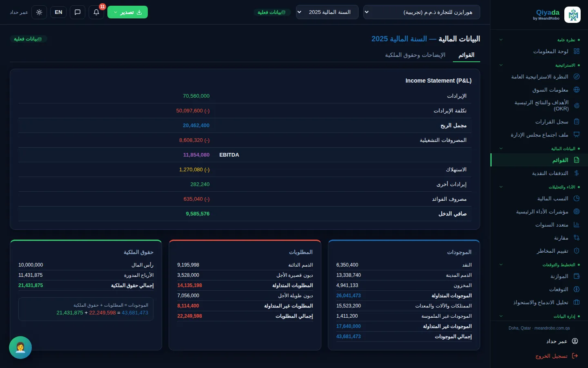Screen dimensions: 588x368
Task: Click the بيانات فعلية badge in the top bar
Action: point(272,12)
